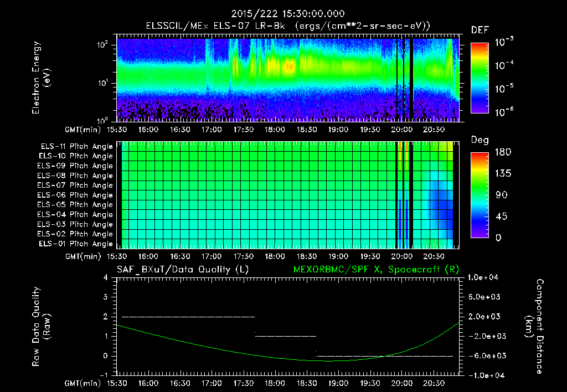The width and height of the screenshot is (567, 392).
Task: Click the 90 value on Deg scale
Action: [x=501, y=195]
